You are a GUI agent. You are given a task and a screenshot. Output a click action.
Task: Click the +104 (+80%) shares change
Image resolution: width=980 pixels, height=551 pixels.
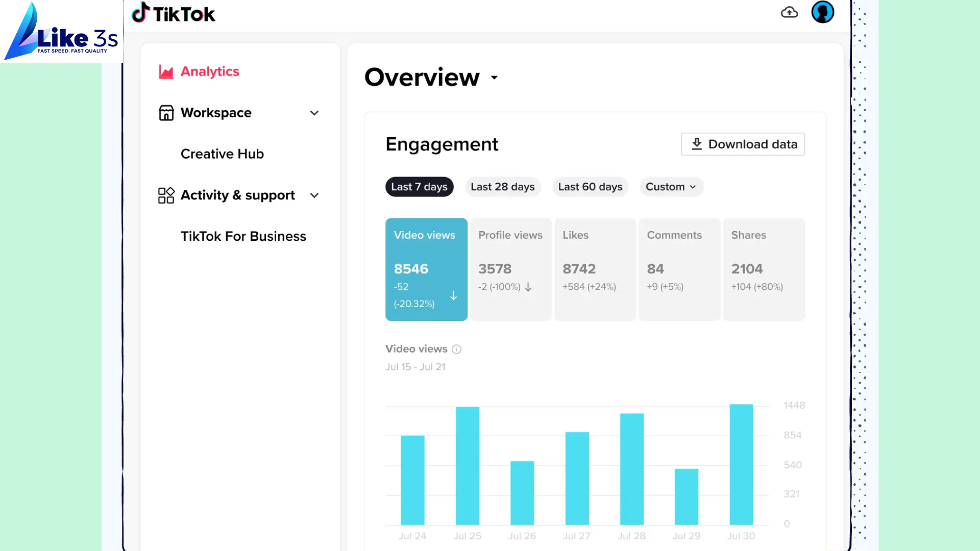[x=757, y=287]
